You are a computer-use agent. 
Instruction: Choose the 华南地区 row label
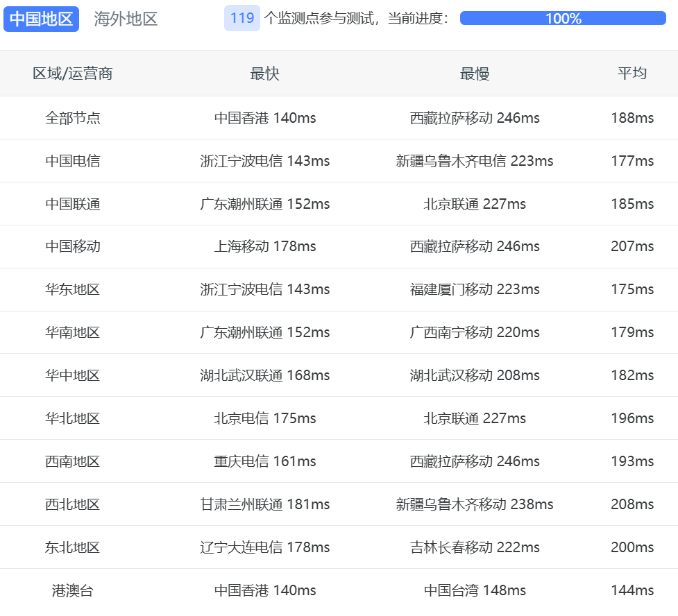tap(73, 332)
